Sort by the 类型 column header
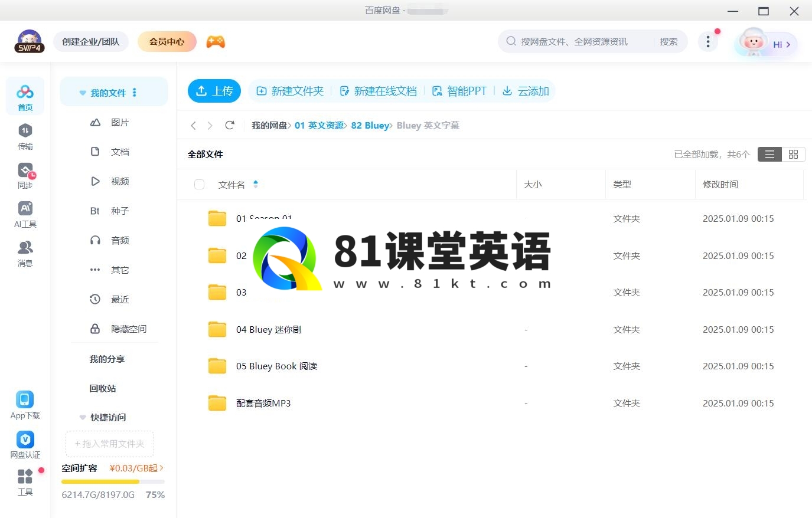The width and height of the screenshot is (812, 518). pyautogui.click(x=622, y=184)
